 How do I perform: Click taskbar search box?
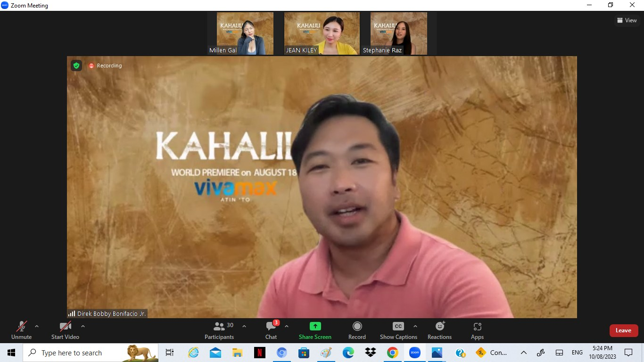(91, 353)
